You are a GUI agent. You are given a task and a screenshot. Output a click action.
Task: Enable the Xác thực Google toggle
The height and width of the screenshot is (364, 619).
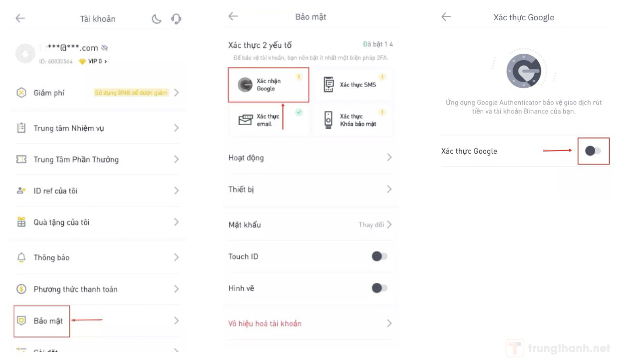coord(593,151)
